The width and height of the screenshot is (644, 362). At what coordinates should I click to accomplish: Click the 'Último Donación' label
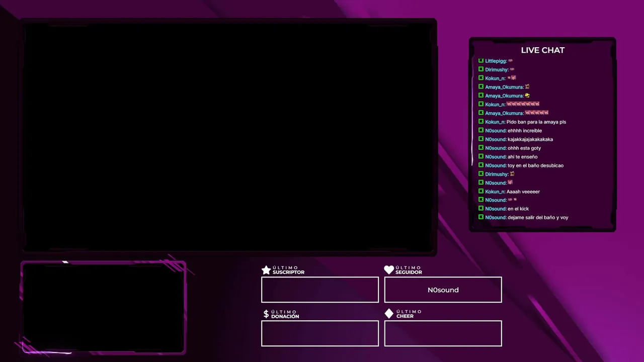(285, 314)
